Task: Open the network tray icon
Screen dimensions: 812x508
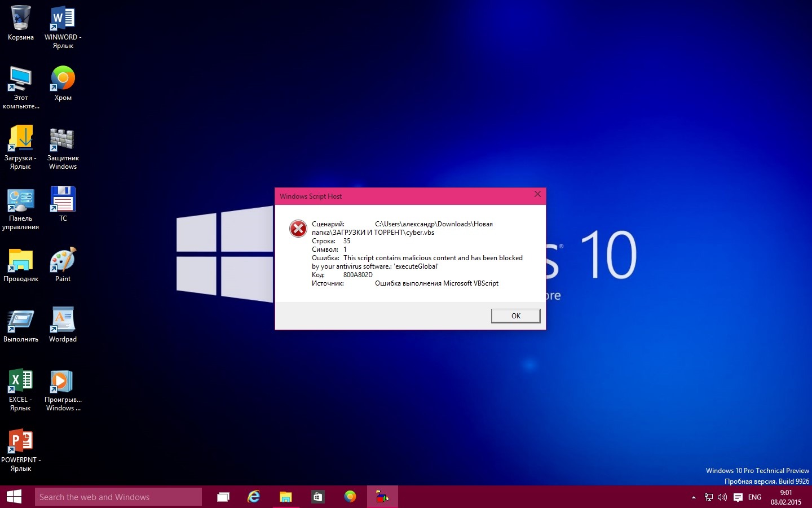Action: coord(709,497)
